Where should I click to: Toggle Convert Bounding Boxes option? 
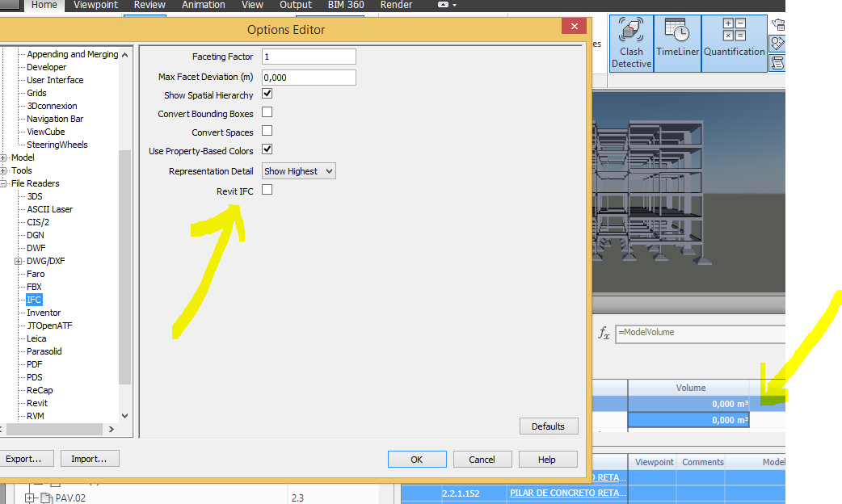click(267, 112)
